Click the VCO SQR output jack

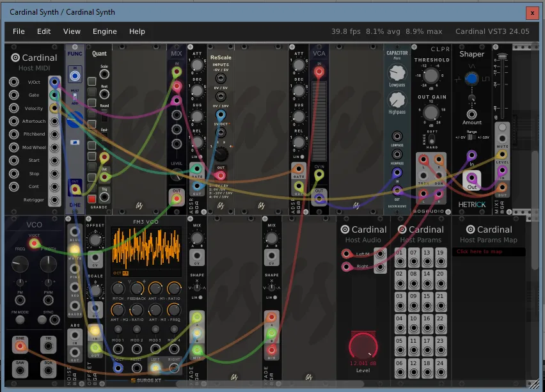(x=49, y=371)
